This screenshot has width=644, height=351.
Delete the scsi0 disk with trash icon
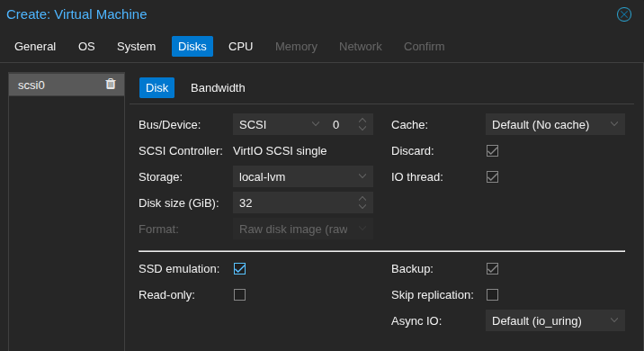pos(111,84)
